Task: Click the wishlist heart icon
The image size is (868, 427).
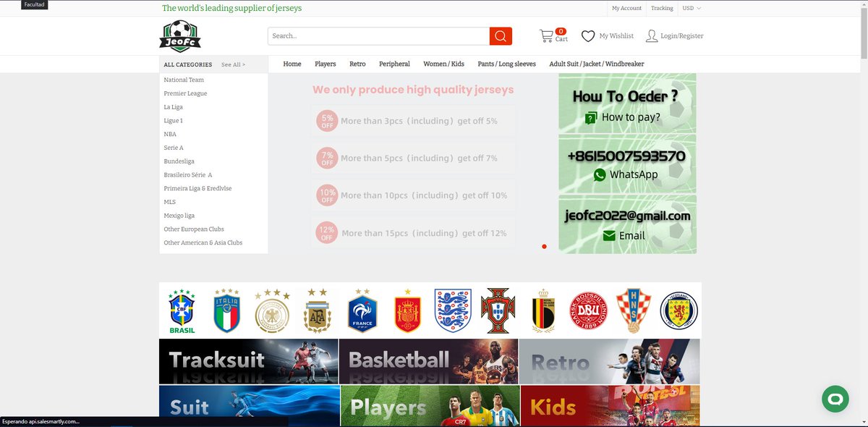Action: [588, 36]
